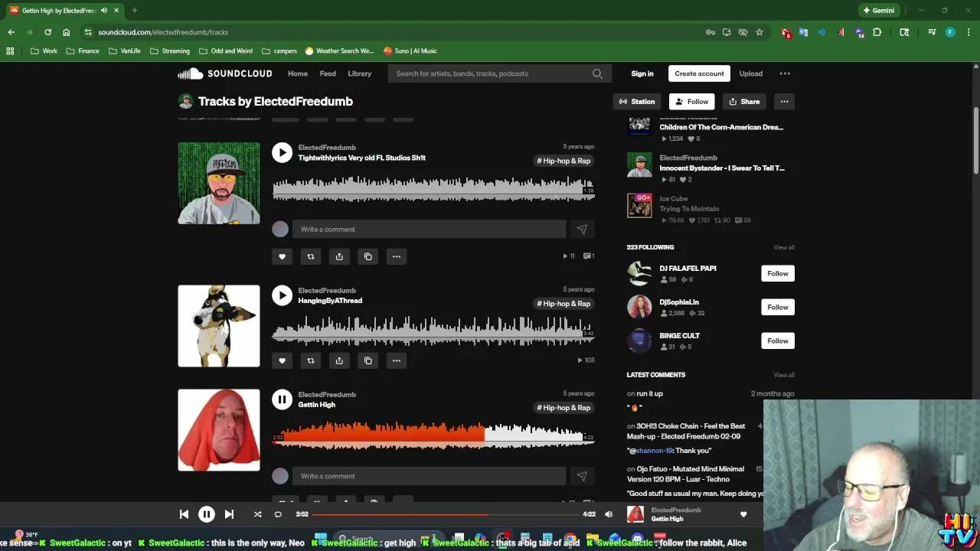Open Suno AI Music bookmark

click(410, 51)
